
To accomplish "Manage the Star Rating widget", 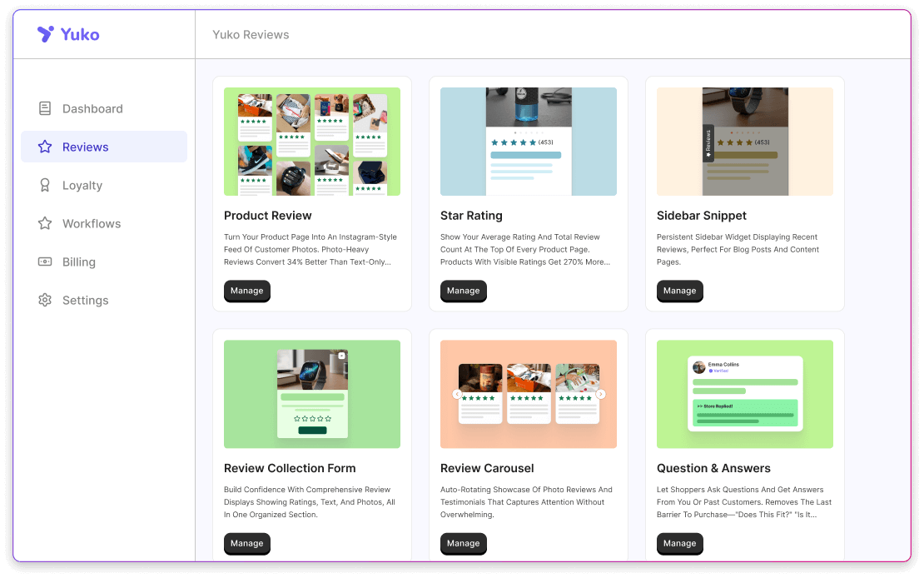I will click(464, 291).
